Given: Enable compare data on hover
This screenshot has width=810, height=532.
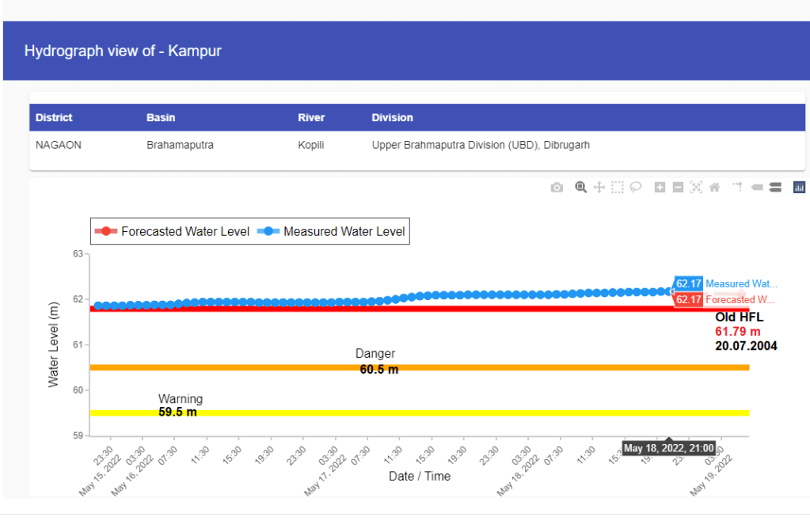Looking at the screenshot, I should (x=775, y=188).
